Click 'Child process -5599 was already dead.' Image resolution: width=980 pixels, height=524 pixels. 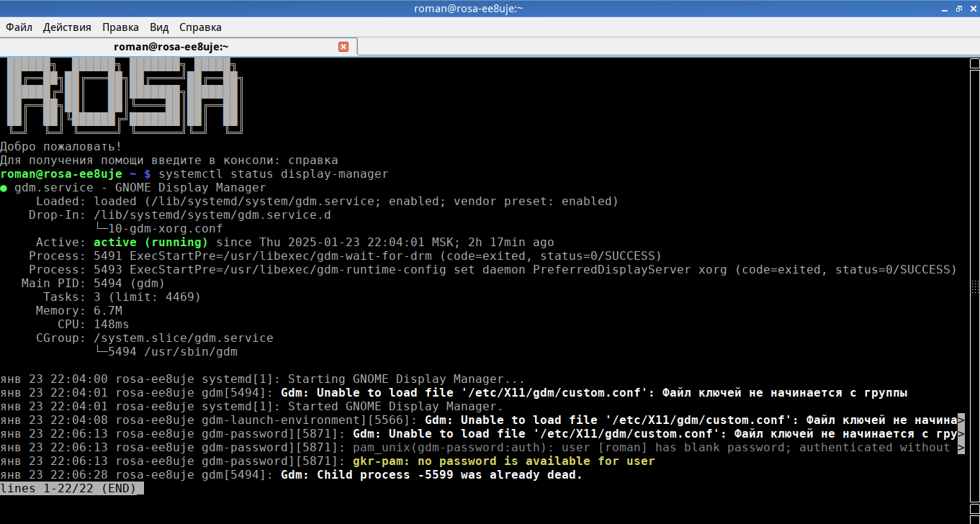click(449, 475)
